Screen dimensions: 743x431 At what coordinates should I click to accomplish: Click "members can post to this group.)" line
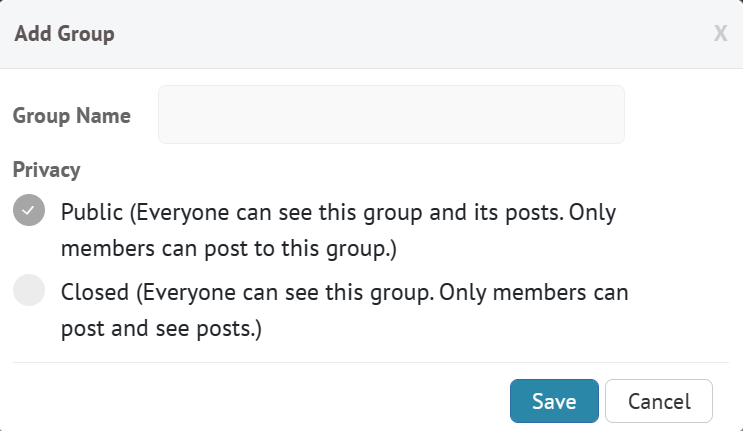point(229,248)
